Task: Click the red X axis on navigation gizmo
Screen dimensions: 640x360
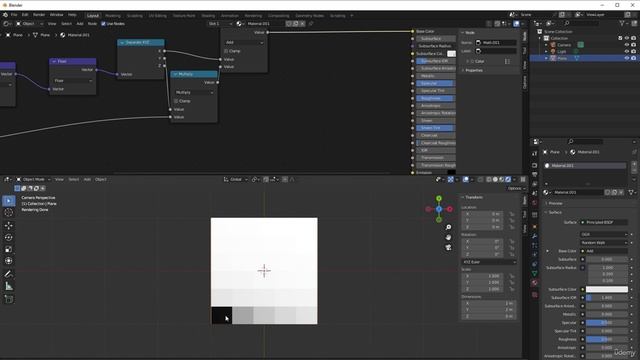Action: (x=449, y=209)
